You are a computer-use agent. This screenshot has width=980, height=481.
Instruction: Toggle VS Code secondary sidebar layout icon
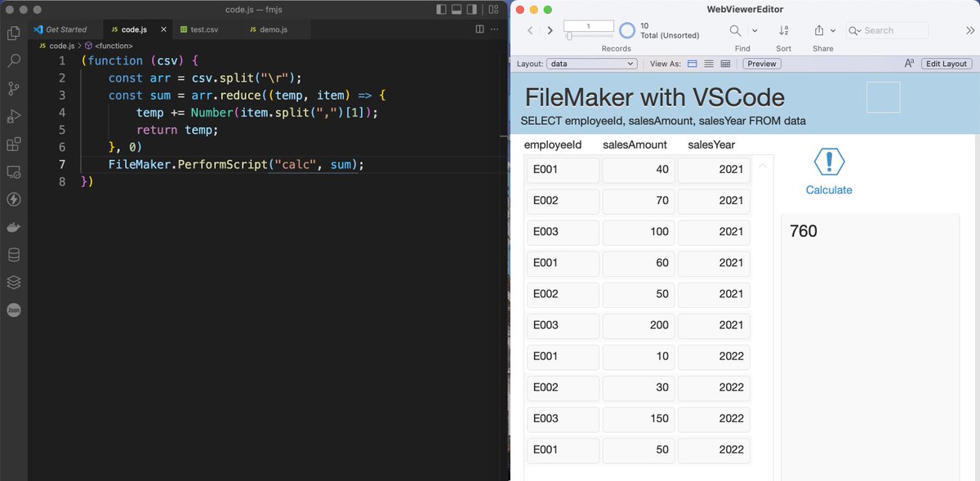pyautogui.click(x=473, y=10)
